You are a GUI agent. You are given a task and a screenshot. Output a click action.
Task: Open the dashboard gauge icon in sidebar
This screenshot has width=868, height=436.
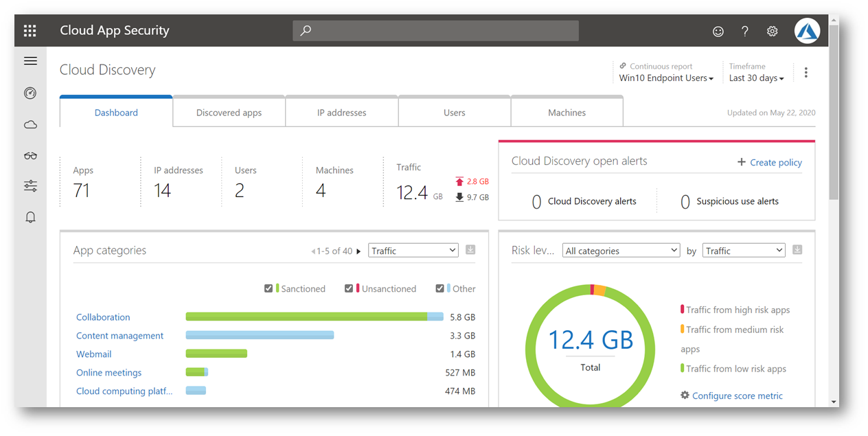pos(30,93)
